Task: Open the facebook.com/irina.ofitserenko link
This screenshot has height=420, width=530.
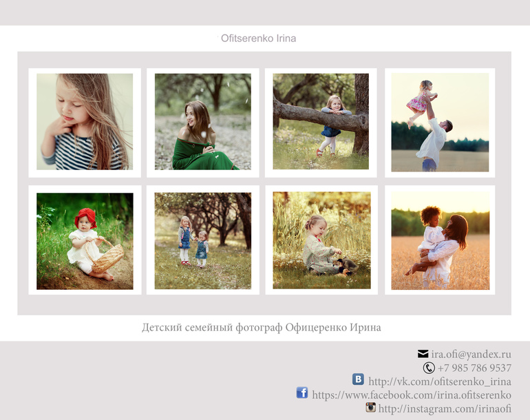Action: (x=411, y=395)
